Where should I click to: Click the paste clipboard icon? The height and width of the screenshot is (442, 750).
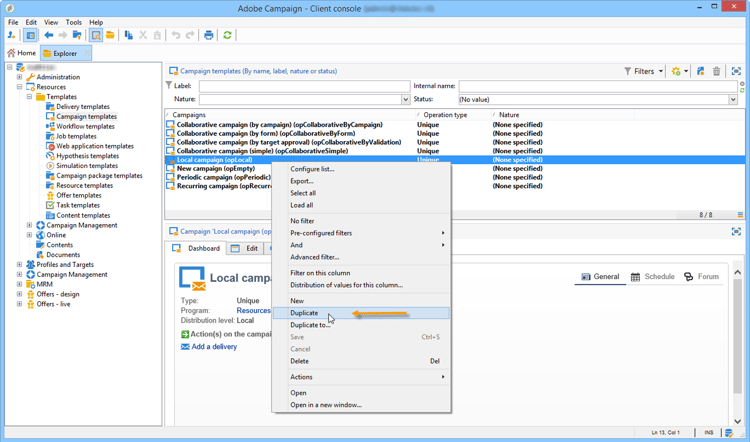click(157, 35)
